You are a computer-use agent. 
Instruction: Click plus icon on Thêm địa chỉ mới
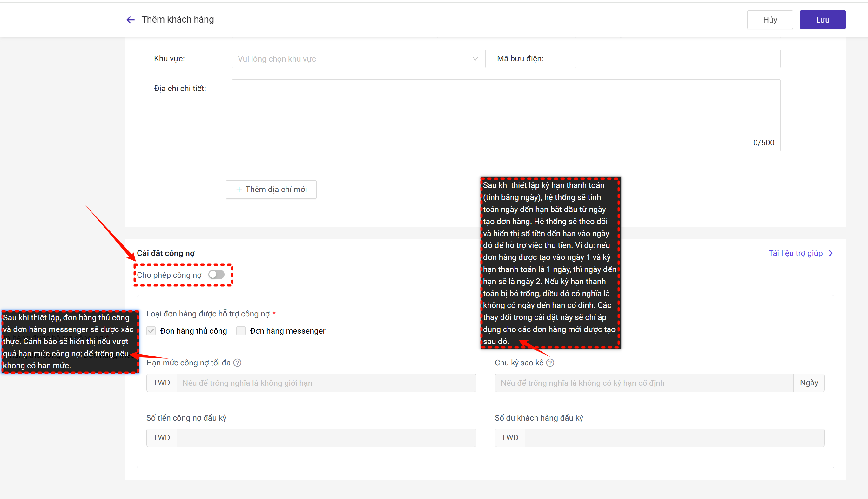239,190
